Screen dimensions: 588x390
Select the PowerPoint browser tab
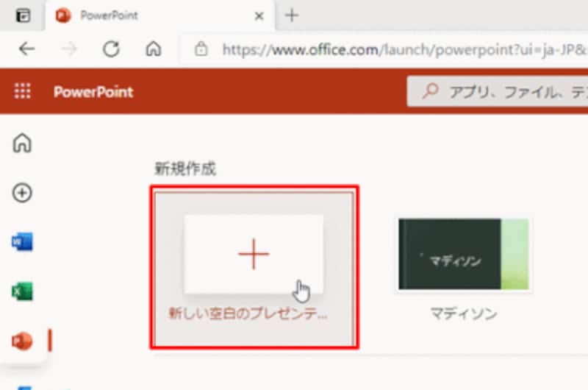pyautogui.click(x=160, y=15)
